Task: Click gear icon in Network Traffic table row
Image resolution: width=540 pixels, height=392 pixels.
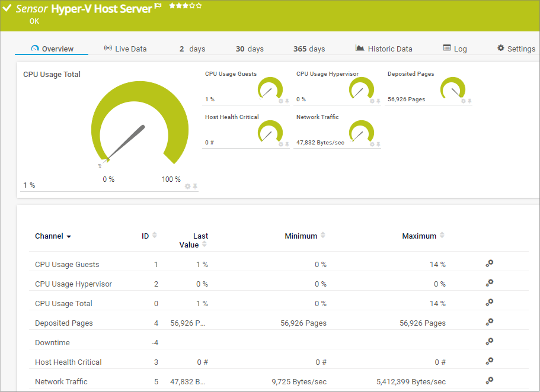Action: click(489, 381)
